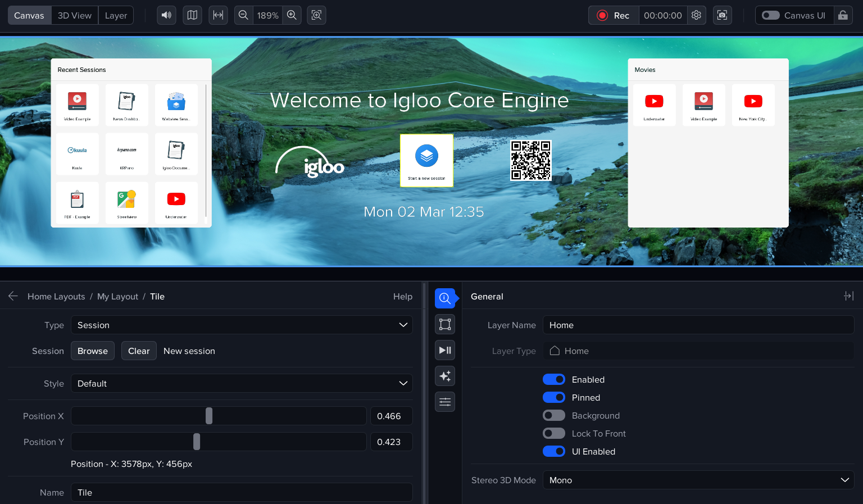863x504 pixels.
Task: Click the Position X slider handle
Action: [209, 416]
